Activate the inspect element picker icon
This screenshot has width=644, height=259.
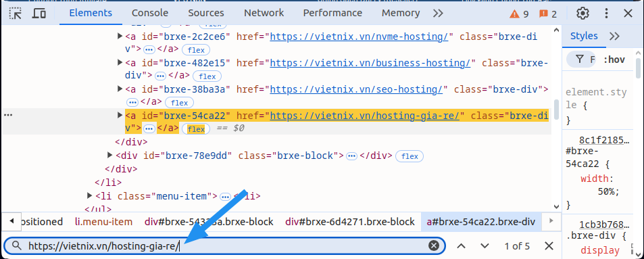click(16, 13)
